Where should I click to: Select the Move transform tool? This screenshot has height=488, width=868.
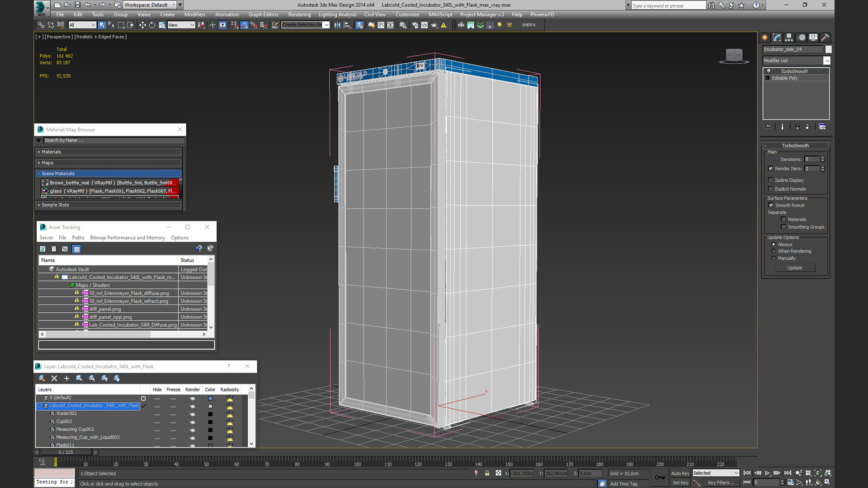pos(142,25)
